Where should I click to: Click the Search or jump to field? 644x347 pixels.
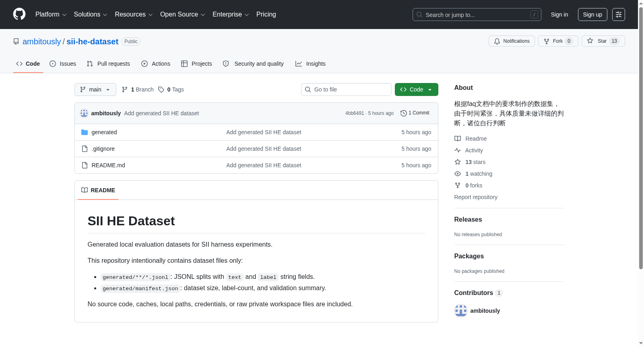click(x=477, y=15)
